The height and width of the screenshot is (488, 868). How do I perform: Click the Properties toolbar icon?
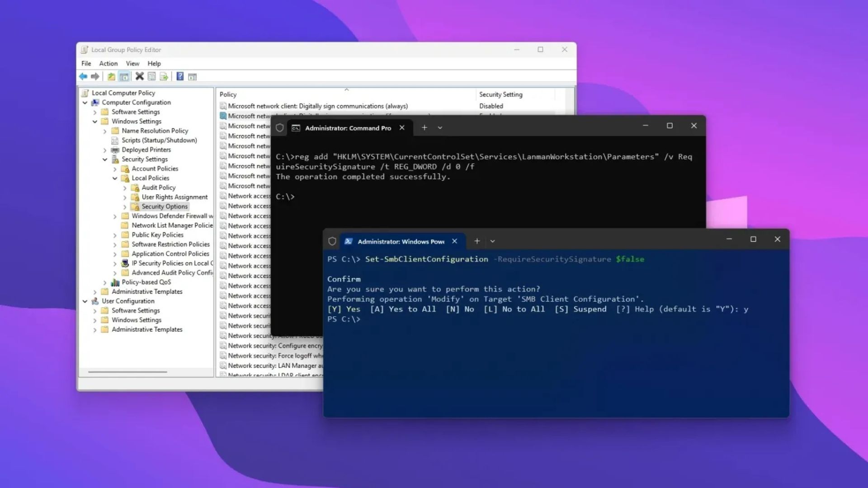point(152,76)
